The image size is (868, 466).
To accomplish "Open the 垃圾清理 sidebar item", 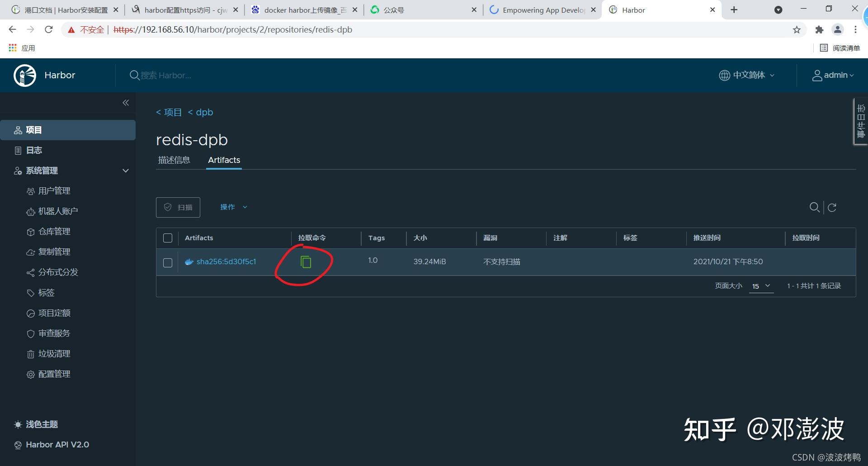I will point(53,353).
